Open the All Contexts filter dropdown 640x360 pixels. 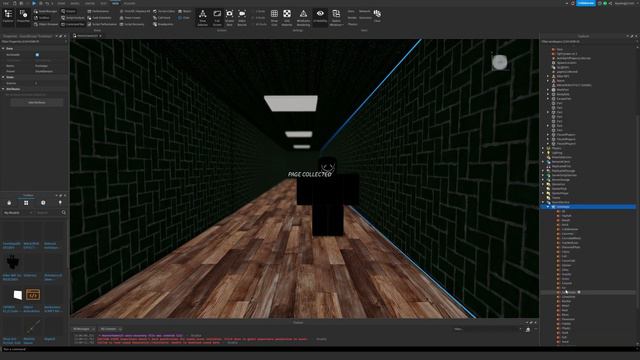coord(110,329)
